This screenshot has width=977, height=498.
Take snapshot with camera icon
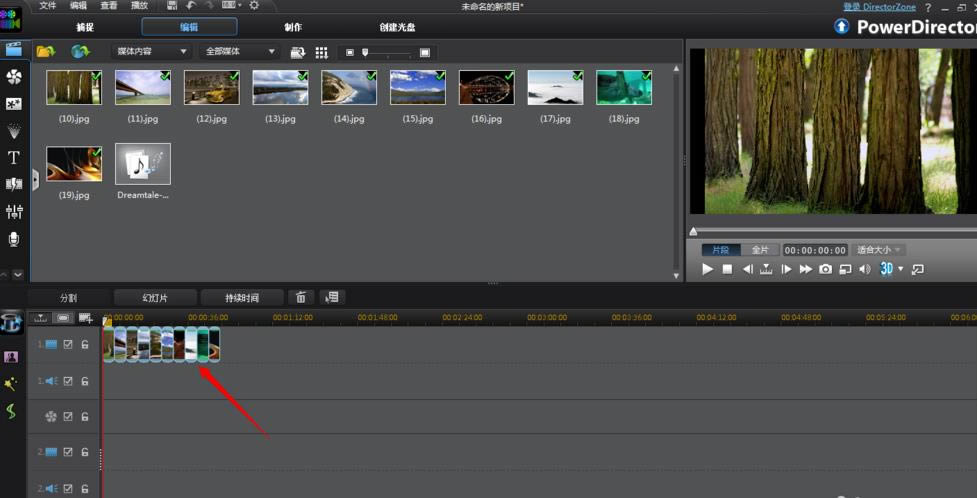click(826, 269)
